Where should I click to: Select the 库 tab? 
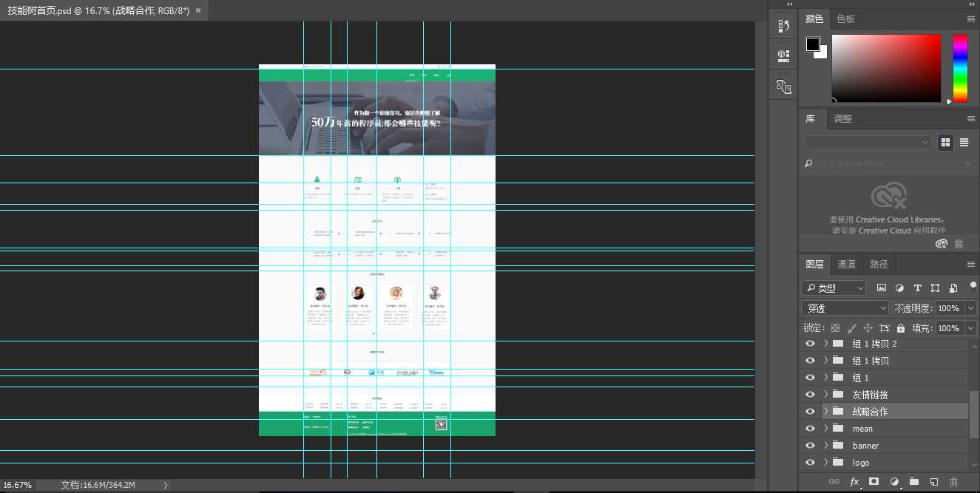click(811, 119)
